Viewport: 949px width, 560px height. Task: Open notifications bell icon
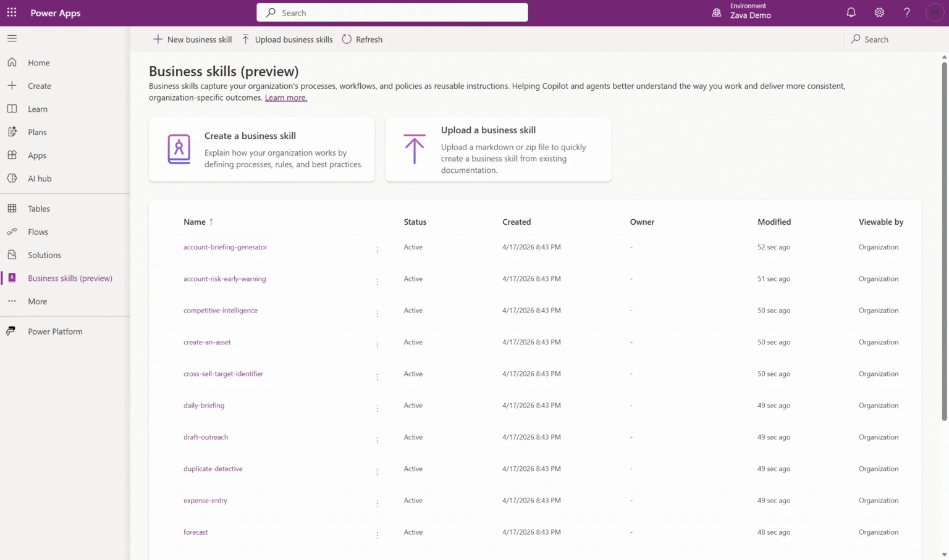[851, 12]
